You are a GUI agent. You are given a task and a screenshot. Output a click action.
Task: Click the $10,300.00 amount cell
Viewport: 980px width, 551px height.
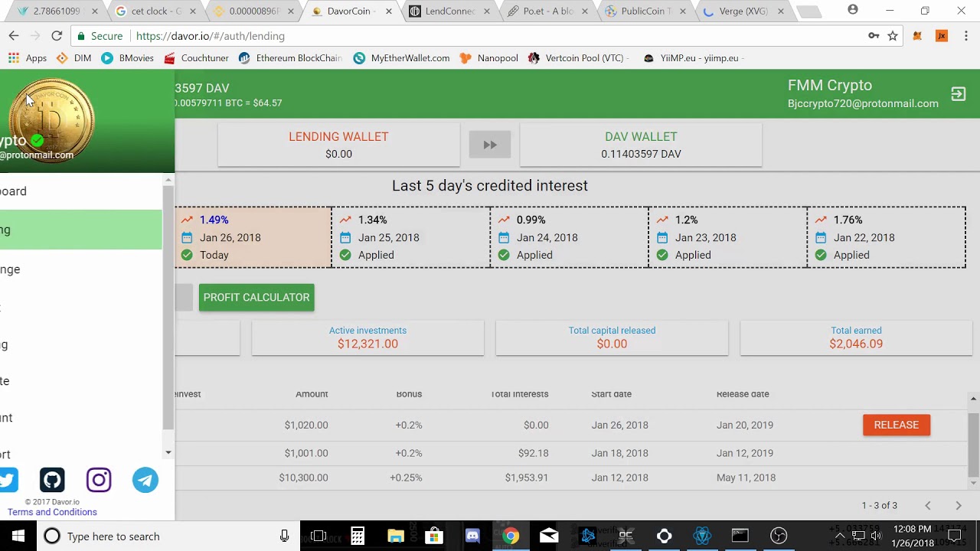point(303,478)
